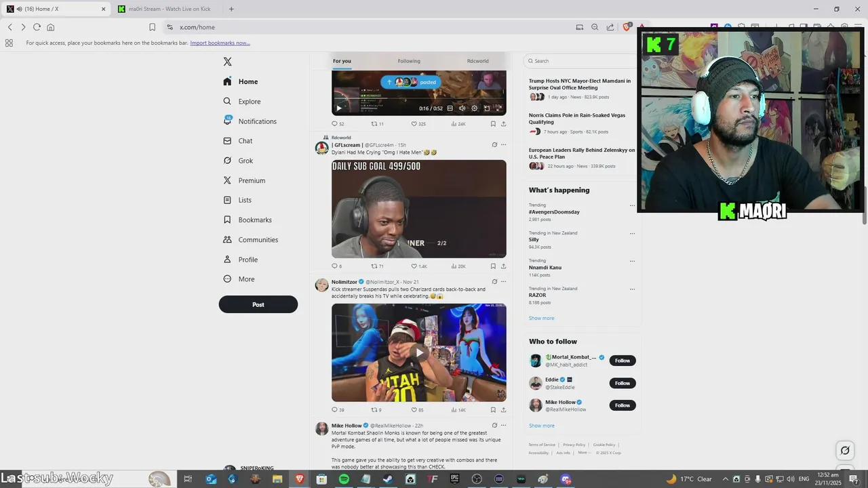Click Grok explain icon on GFLscream post
The height and width of the screenshot is (488, 868).
coord(494,144)
